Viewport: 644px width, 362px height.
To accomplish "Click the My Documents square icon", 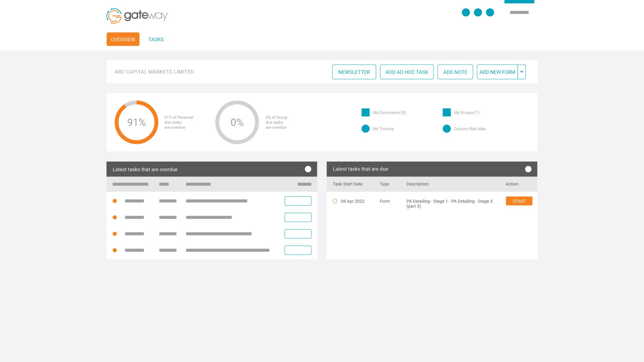I will coord(365,113).
